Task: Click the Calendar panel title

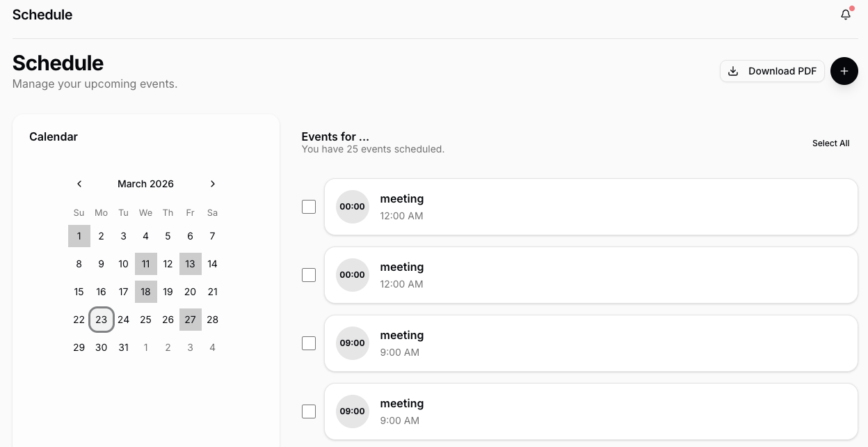Action: pyautogui.click(x=53, y=136)
